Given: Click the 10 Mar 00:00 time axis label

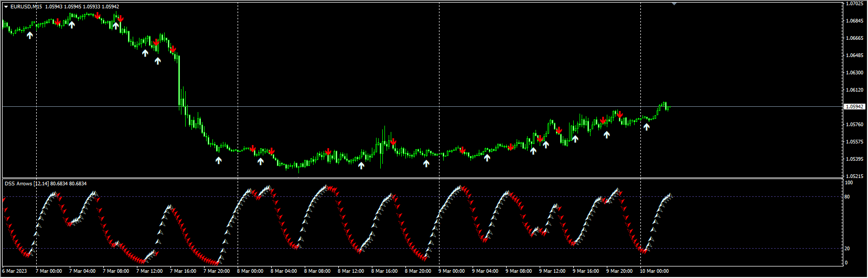Looking at the screenshot, I should coord(654,271).
